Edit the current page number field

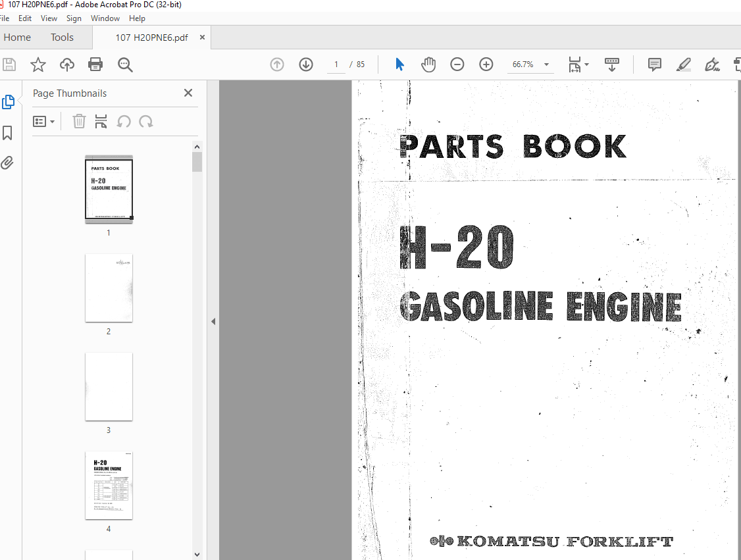click(336, 64)
